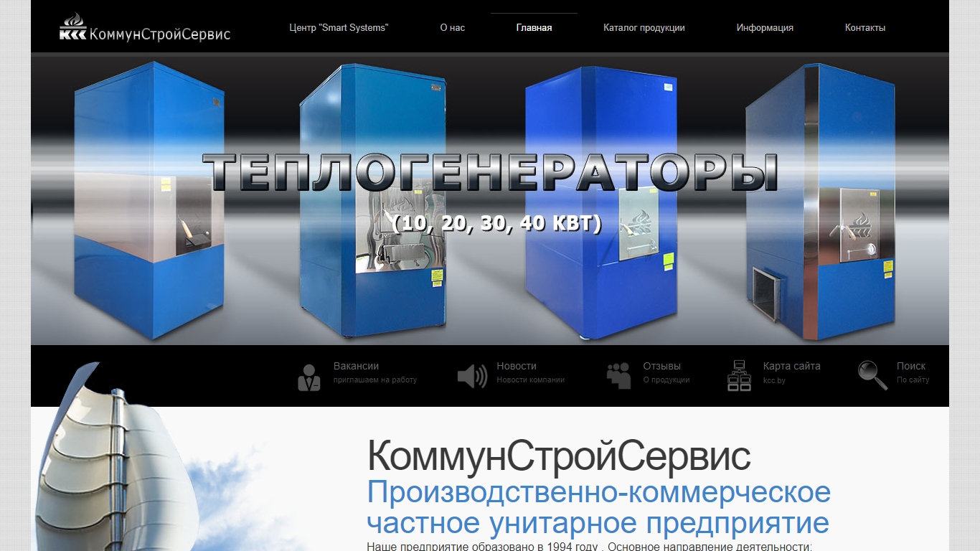Open the Центр "Smart Systems" menu item
Screen dimensions: 980x551
pyautogui.click(x=339, y=28)
